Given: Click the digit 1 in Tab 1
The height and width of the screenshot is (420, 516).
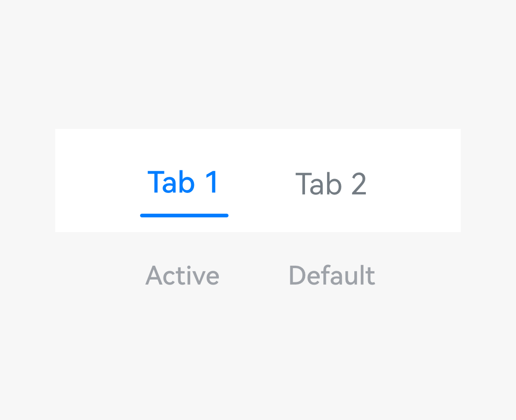Looking at the screenshot, I should point(211,182).
